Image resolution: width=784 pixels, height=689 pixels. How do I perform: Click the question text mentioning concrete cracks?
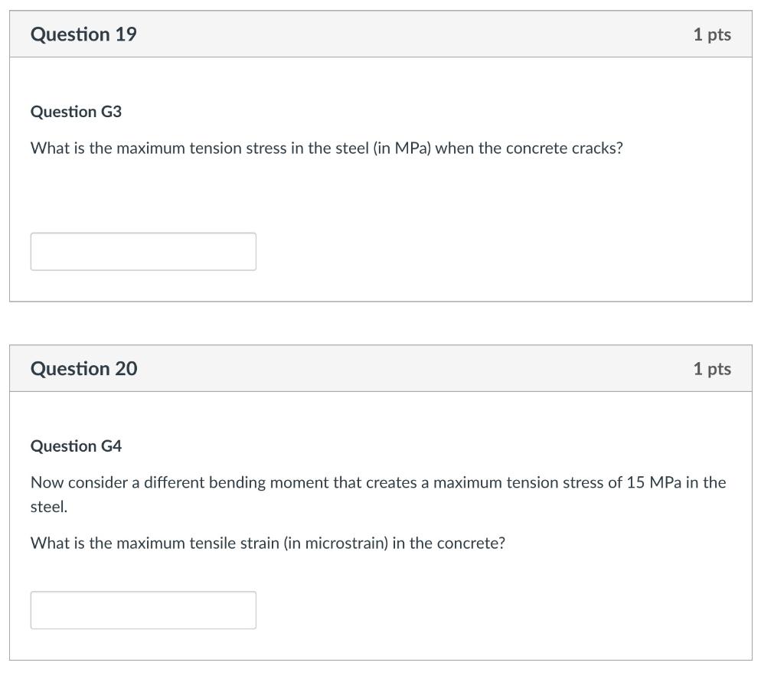pos(327,148)
